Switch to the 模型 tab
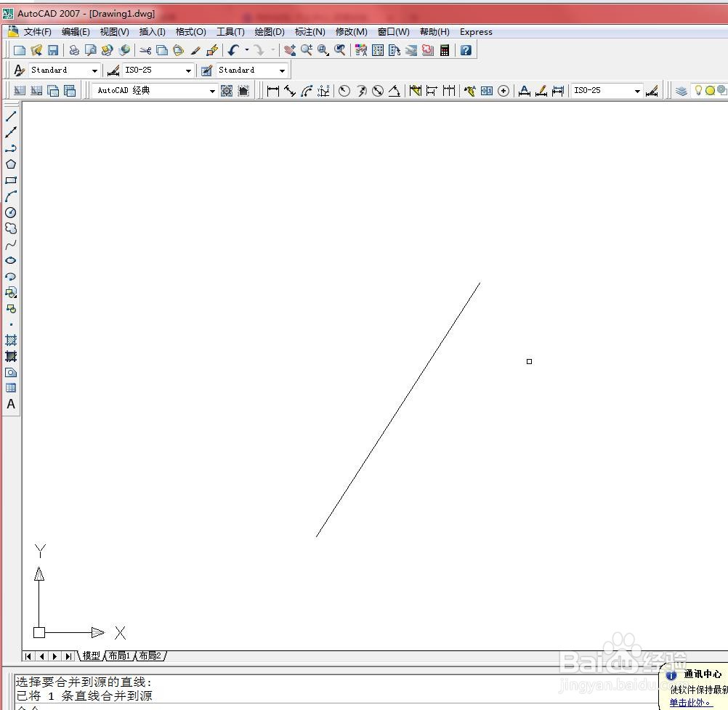The width and height of the screenshot is (728, 710). [91, 655]
